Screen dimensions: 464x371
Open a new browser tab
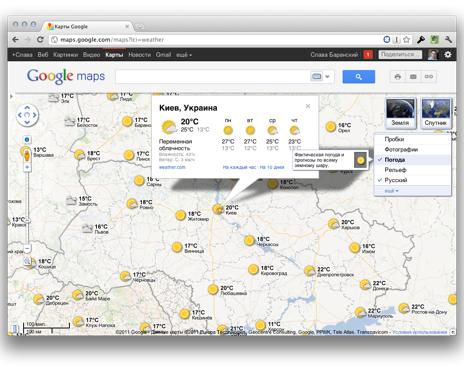[140, 26]
